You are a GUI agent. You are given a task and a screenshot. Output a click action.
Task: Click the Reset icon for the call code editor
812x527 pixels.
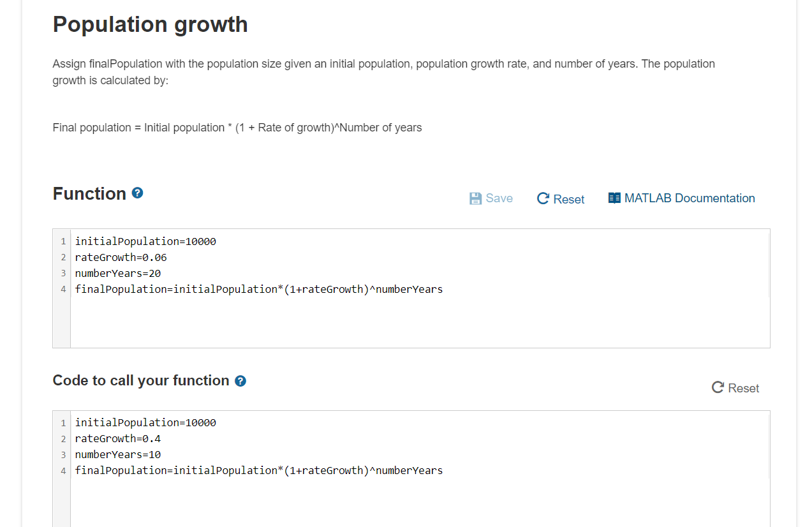[x=716, y=387]
